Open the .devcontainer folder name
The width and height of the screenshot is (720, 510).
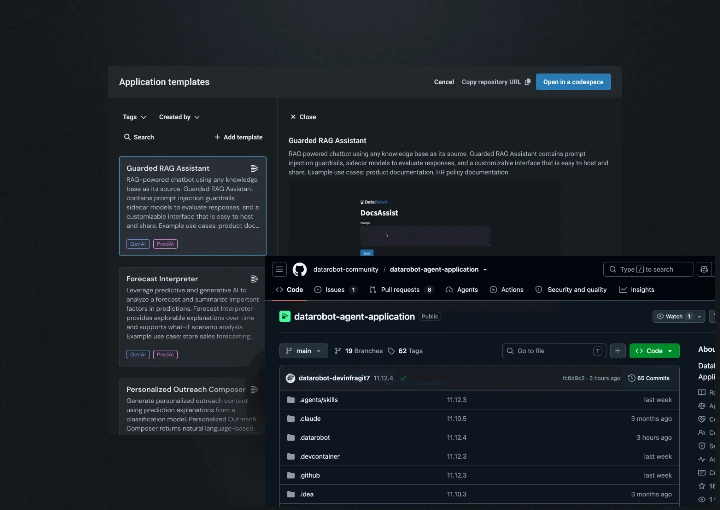coord(320,456)
